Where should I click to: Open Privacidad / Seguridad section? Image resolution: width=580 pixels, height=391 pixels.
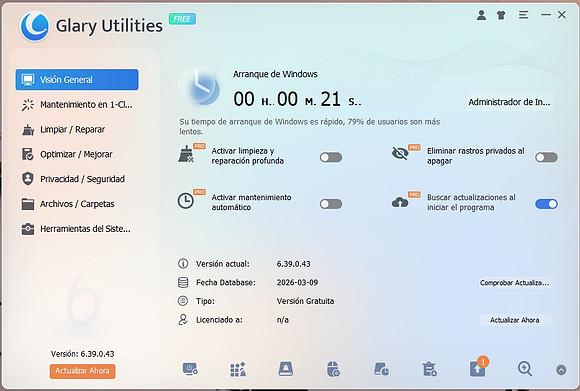click(x=77, y=179)
